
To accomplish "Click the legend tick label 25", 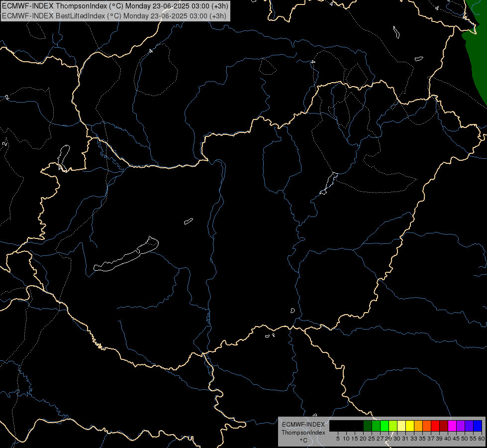I will pyautogui.click(x=372, y=439).
